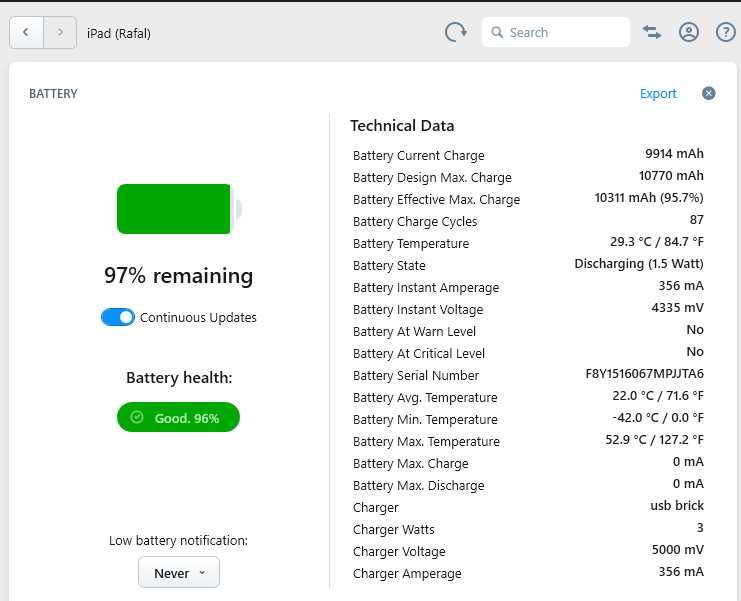
Task: Click the refresh icon
Action: (x=456, y=32)
